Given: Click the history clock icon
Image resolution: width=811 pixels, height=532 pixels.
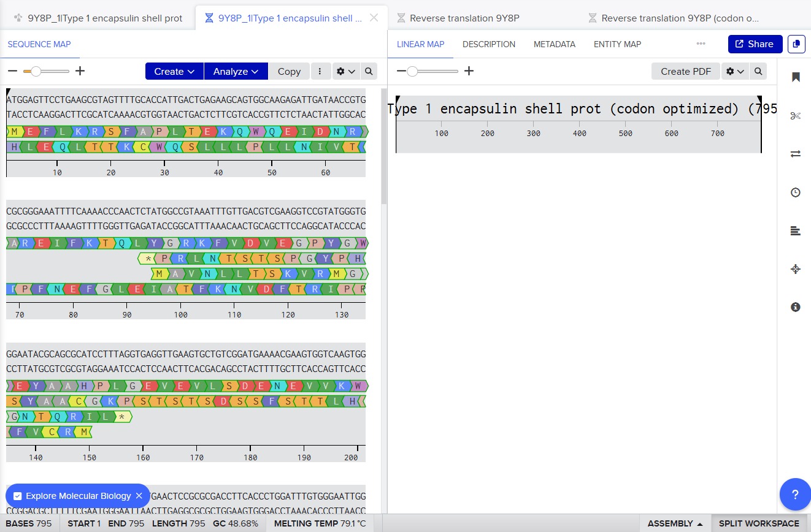Looking at the screenshot, I should [x=796, y=192].
